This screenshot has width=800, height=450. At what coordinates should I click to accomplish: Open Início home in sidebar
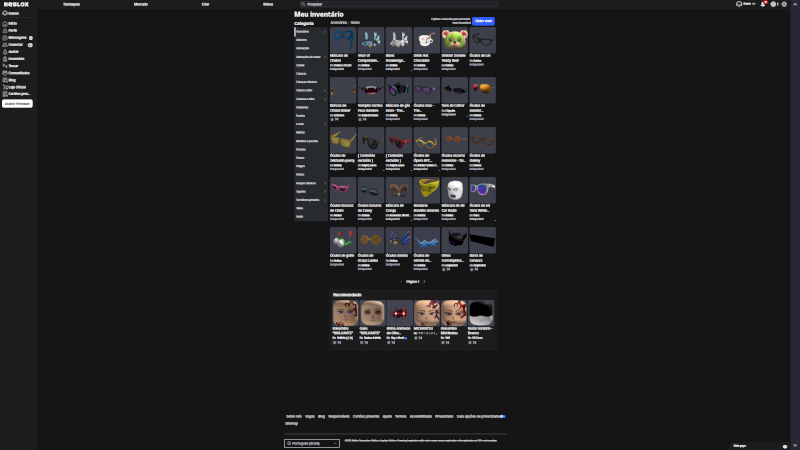11,23
